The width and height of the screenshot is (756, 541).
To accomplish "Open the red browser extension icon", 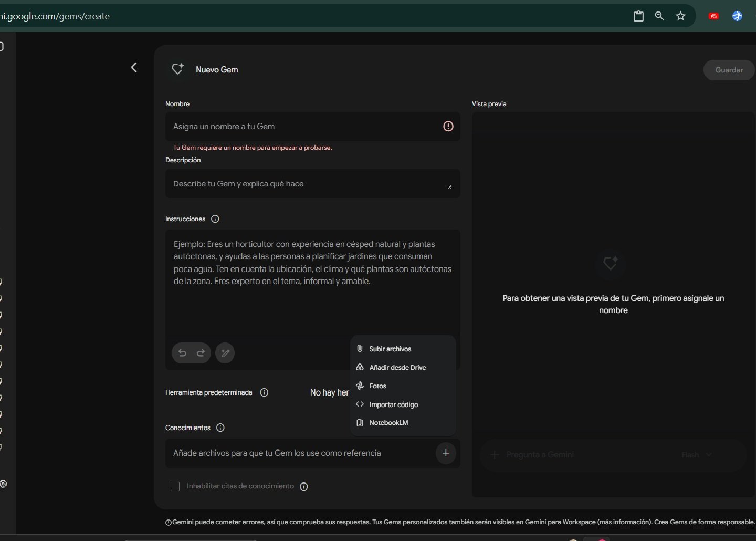I will pos(713,16).
